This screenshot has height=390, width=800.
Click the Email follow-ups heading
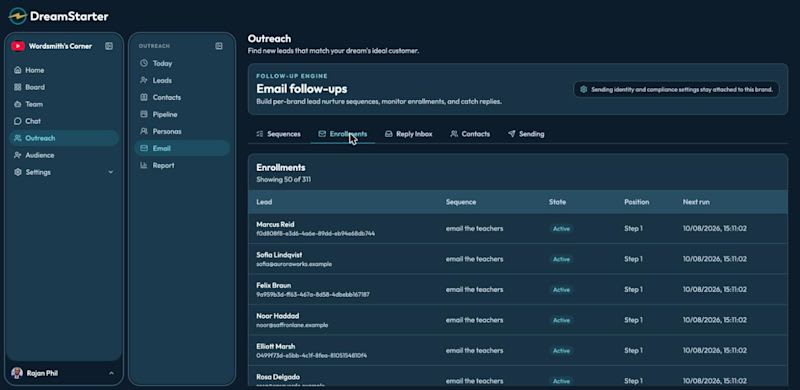(x=302, y=89)
